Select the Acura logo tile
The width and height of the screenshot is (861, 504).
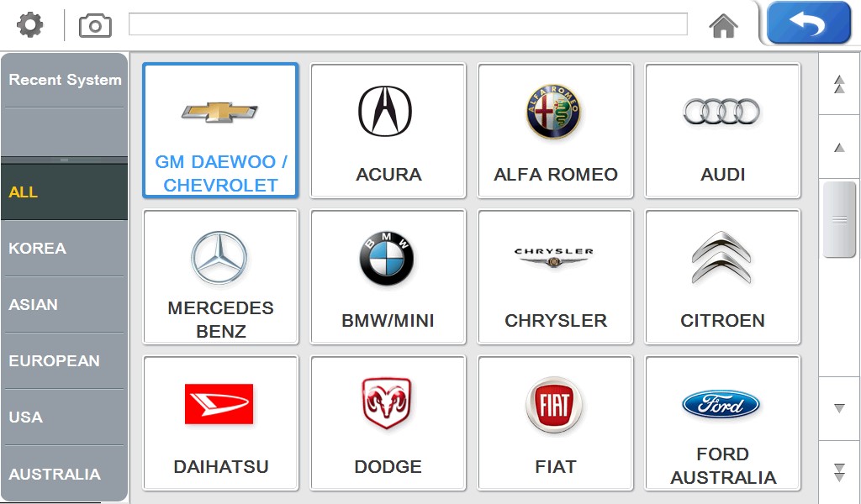pyautogui.click(x=388, y=130)
